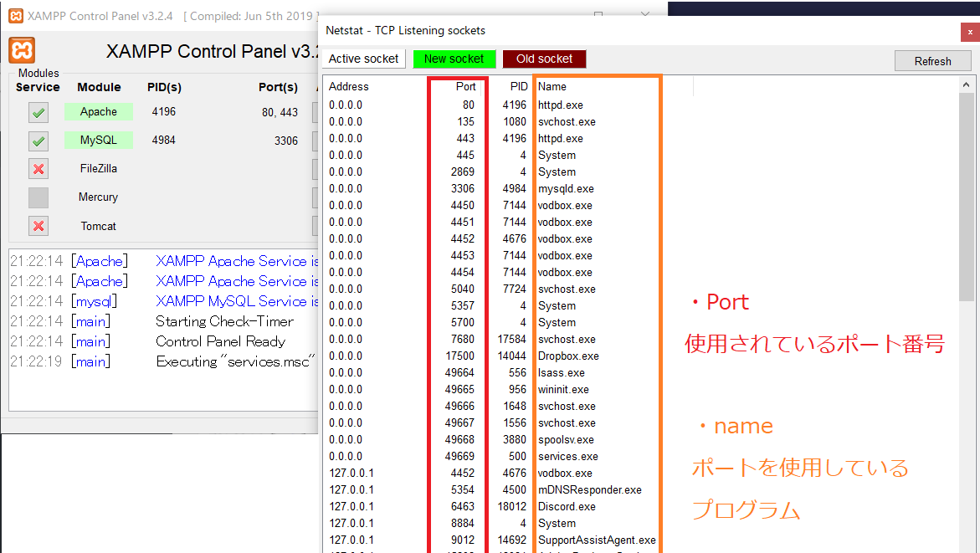
Task: Click the XAMPP title bar icon
Action: tap(14, 15)
